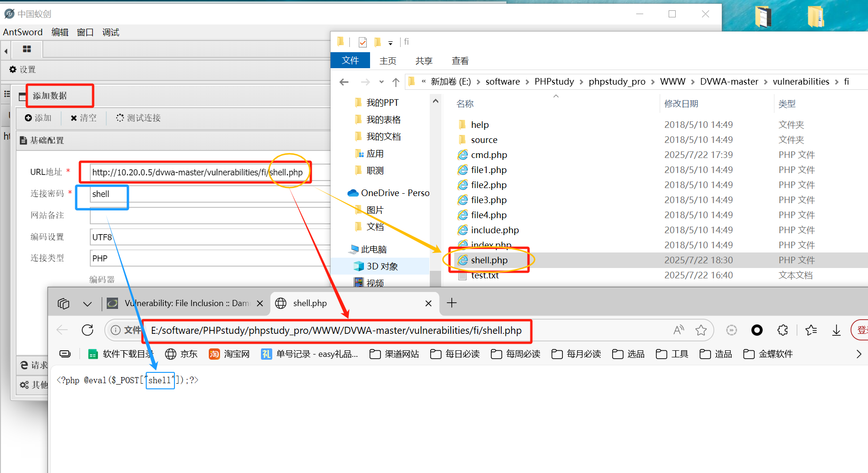Click the properties checkmark quick-access icon

coord(363,42)
